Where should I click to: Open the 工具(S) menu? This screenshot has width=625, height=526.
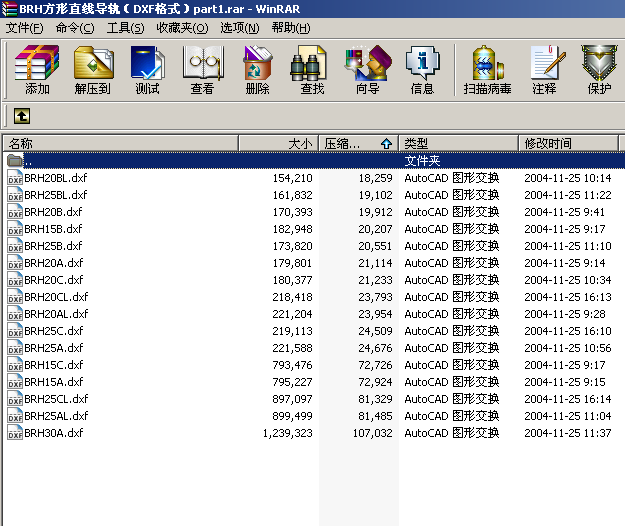126,28
